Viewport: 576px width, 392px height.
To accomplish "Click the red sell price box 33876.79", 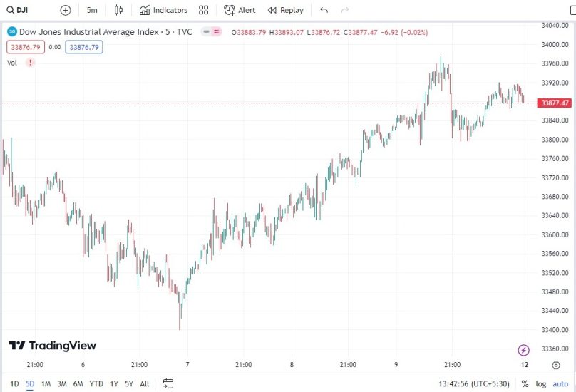I will coord(25,47).
